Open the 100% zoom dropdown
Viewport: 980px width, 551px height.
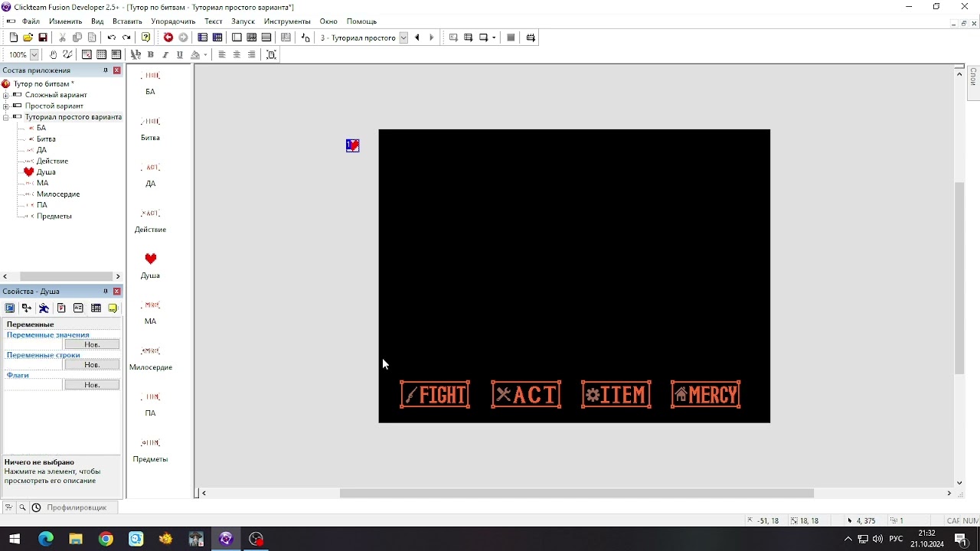34,54
